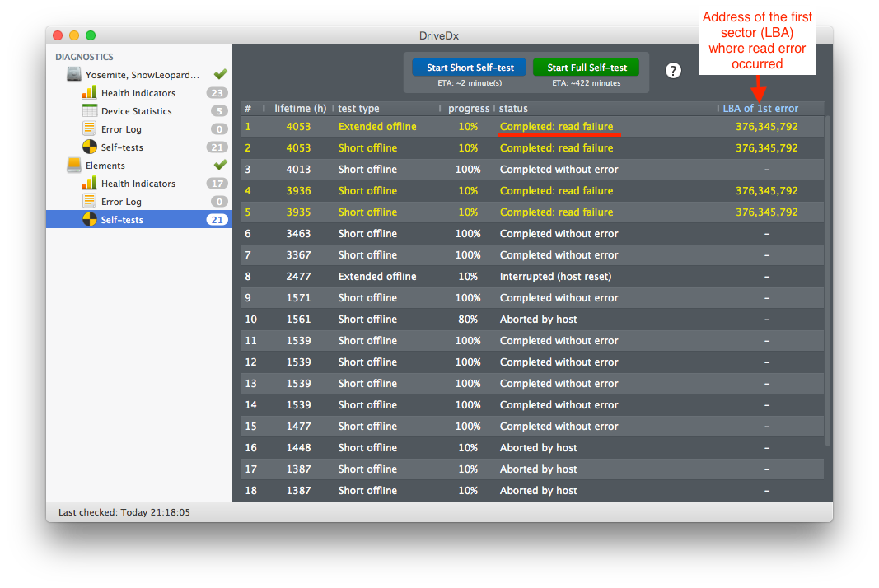Start Short Self-test

[470, 68]
